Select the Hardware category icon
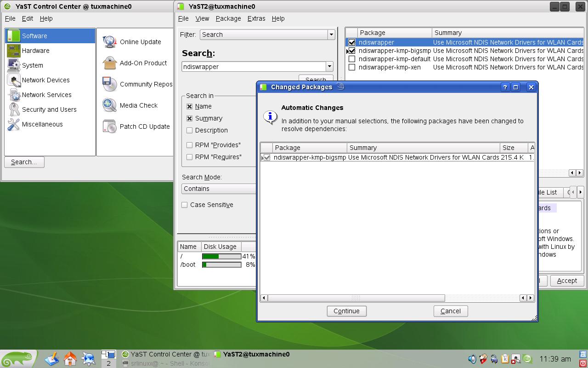The image size is (588, 368). (x=14, y=51)
